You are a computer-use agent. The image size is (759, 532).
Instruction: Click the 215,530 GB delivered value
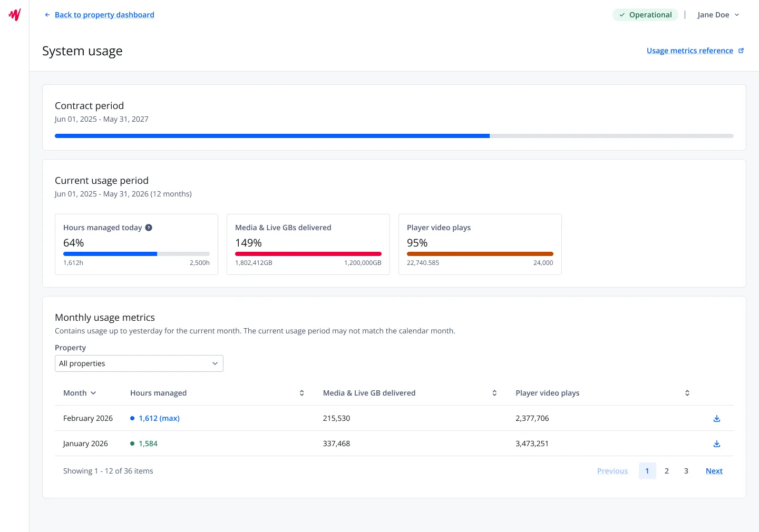pyautogui.click(x=336, y=418)
